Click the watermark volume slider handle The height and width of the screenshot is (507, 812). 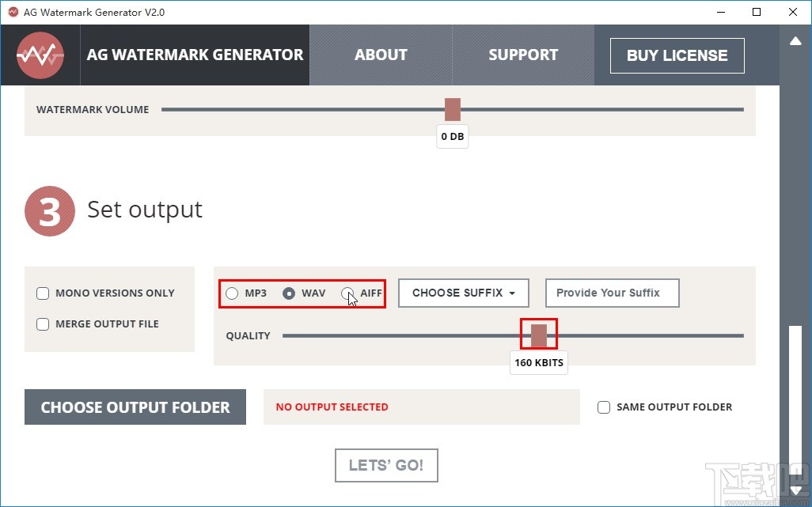(453, 109)
